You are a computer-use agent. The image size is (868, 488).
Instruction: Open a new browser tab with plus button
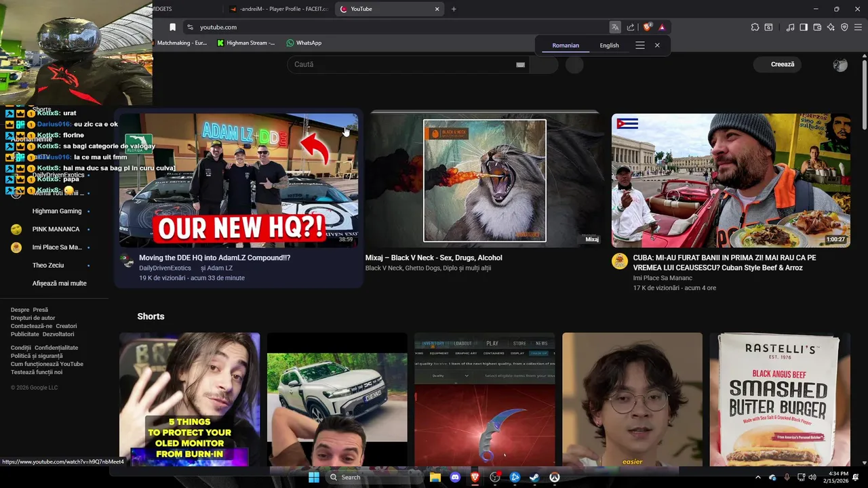(x=454, y=9)
